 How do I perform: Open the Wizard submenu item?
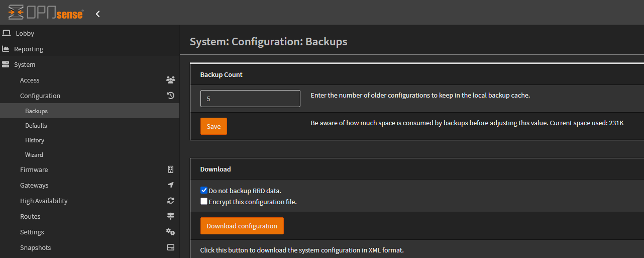[x=34, y=155]
